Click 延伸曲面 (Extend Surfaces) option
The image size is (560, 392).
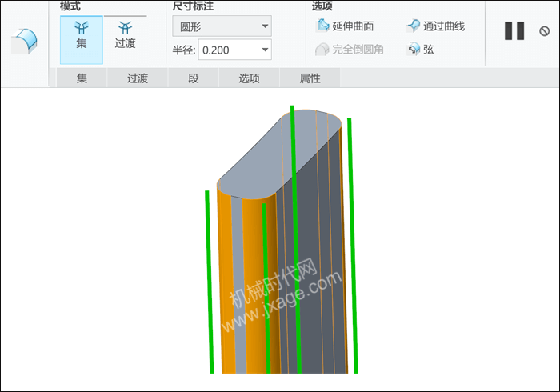(x=344, y=26)
